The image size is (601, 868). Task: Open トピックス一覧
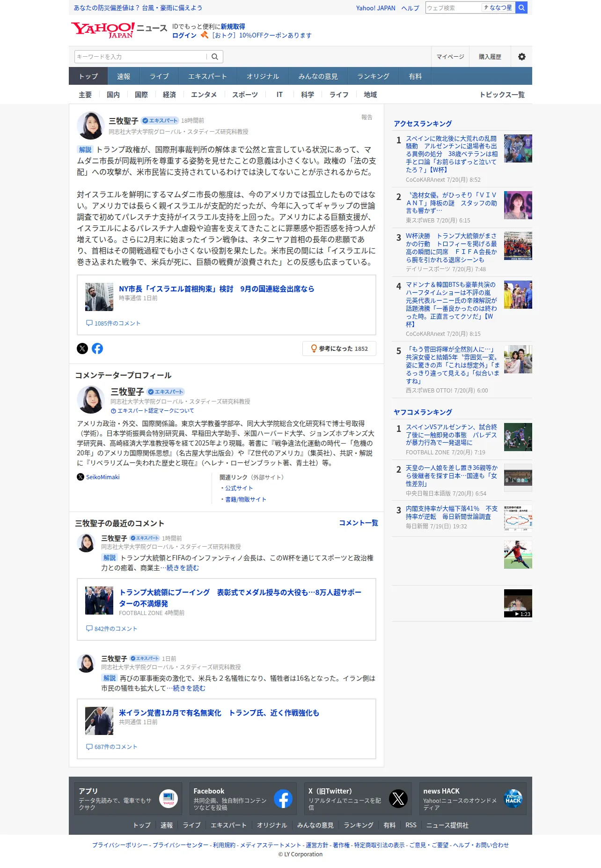click(x=502, y=95)
